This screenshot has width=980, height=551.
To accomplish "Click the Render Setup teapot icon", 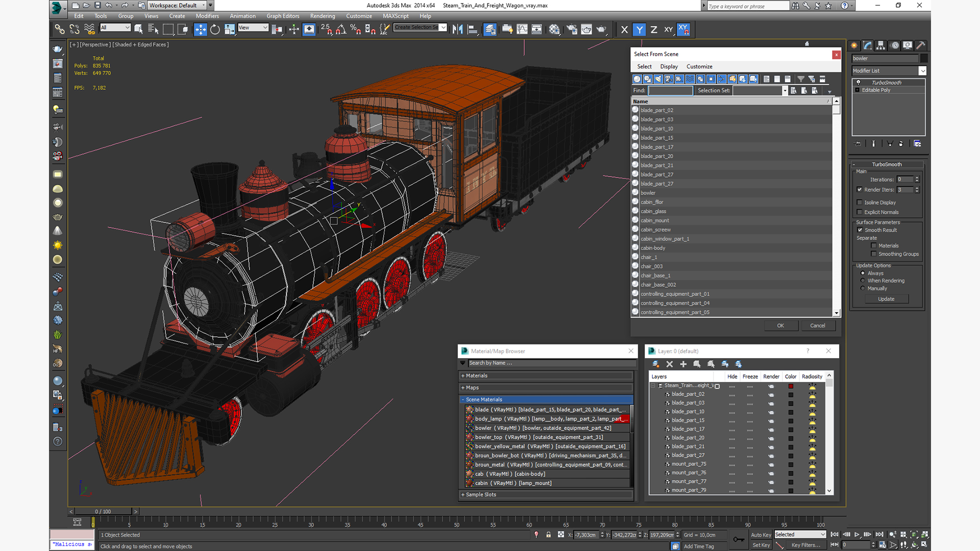I will coord(572,29).
